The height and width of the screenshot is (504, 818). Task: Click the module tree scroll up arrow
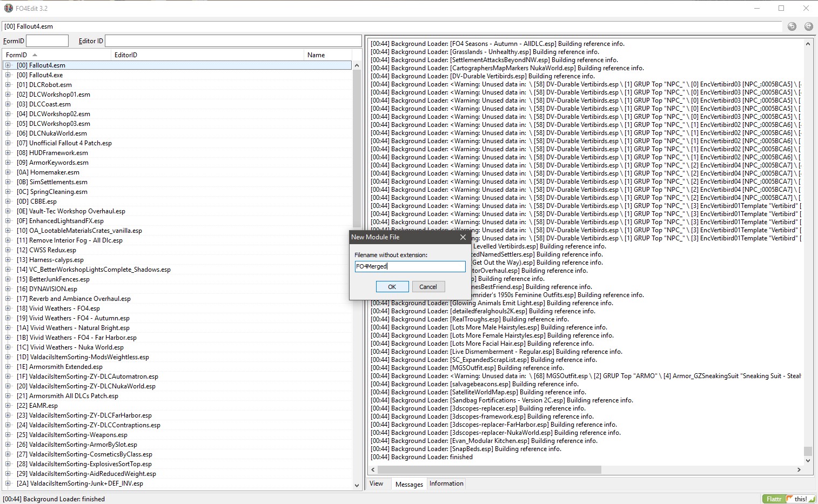[357, 65]
